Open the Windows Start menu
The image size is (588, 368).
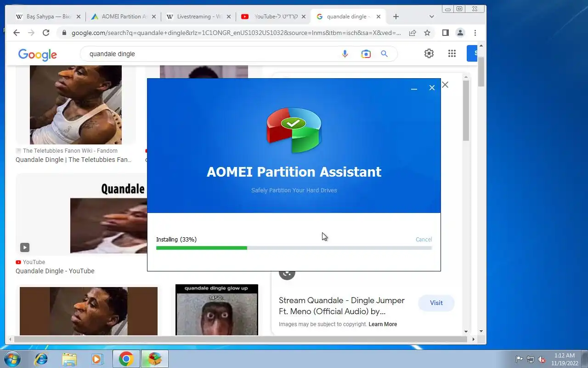(x=12, y=359)
